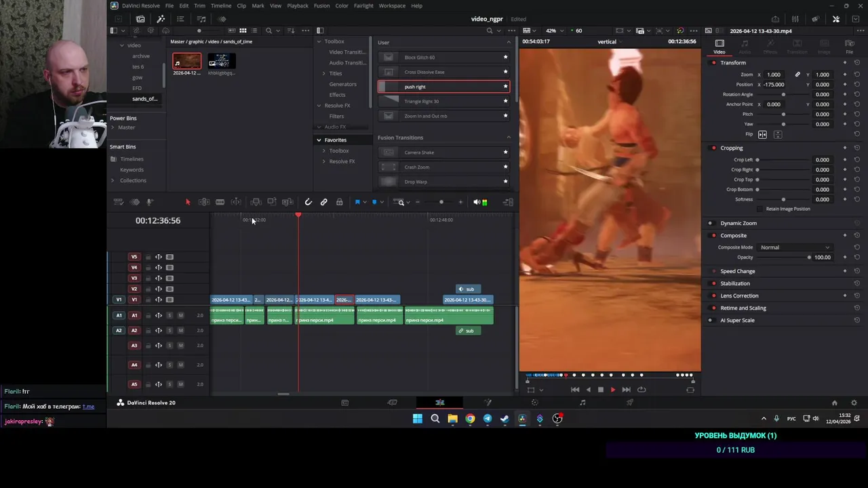Viewport: 868px width, 488px height.
Task: Expand the Dynamic Zoom section
Action: click(738, 223)
